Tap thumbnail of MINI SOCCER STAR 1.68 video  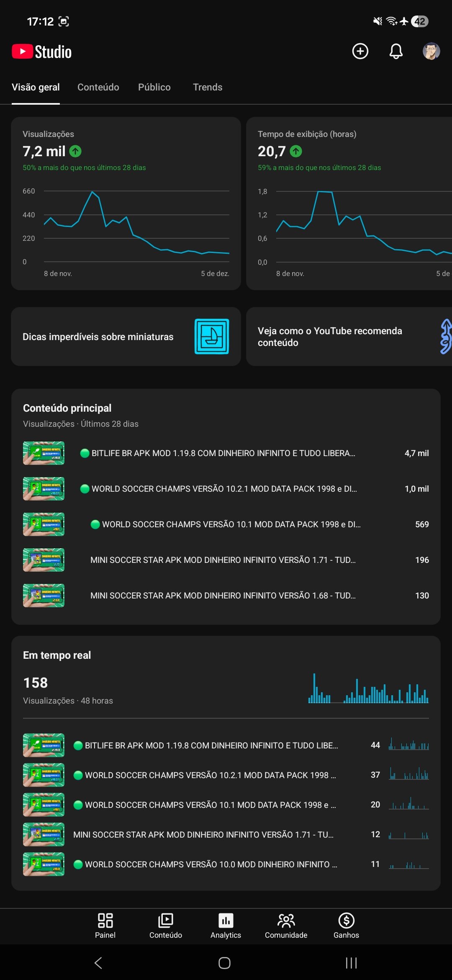[x=44, y=596]
